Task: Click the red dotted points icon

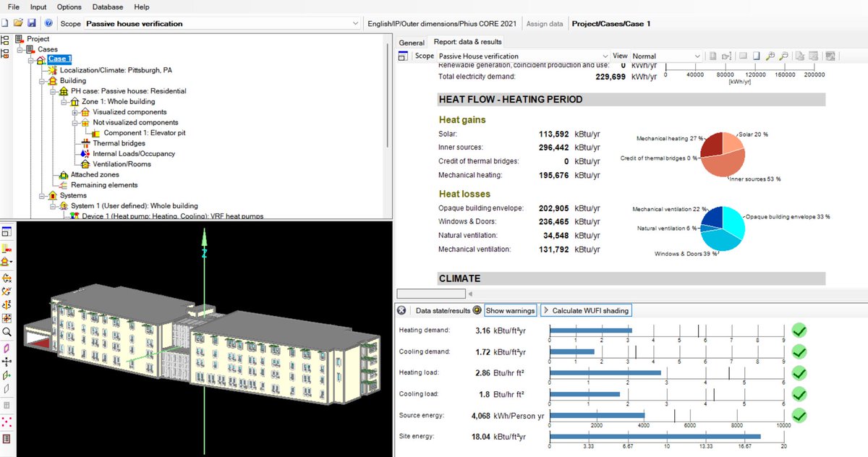Action: [x=7, y=422]
